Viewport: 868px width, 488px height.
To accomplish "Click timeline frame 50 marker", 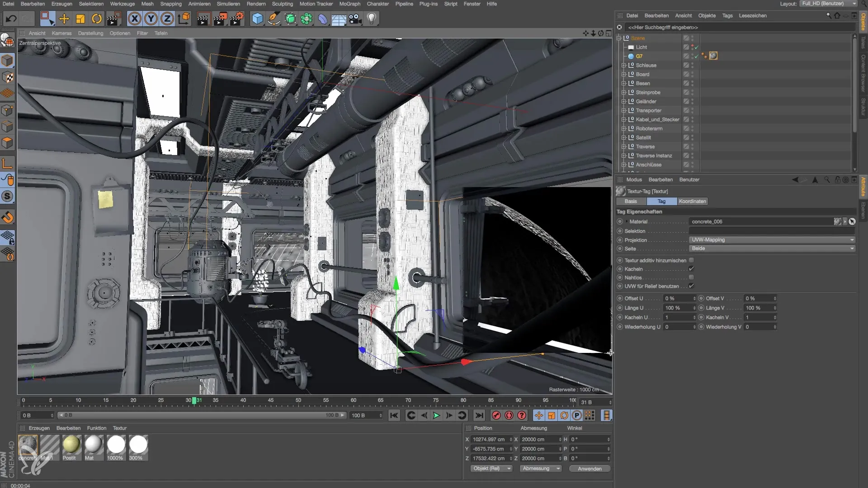I will [x=298, y=400].
